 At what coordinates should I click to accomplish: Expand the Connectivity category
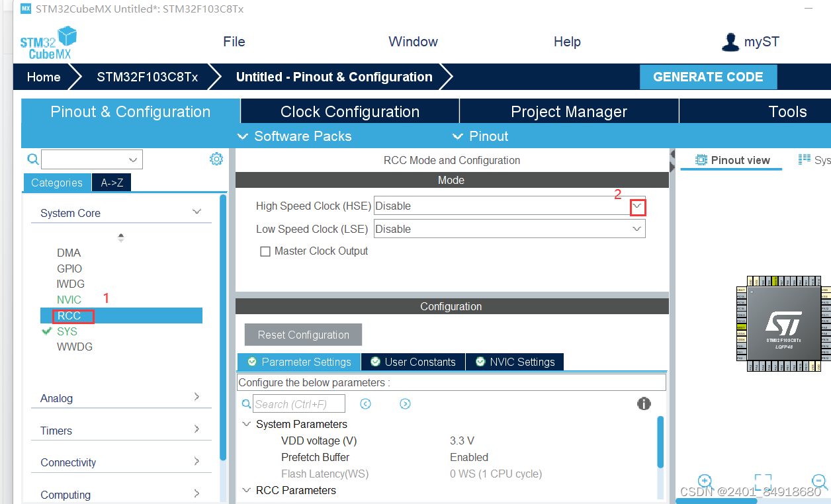[x=197, y=461]
